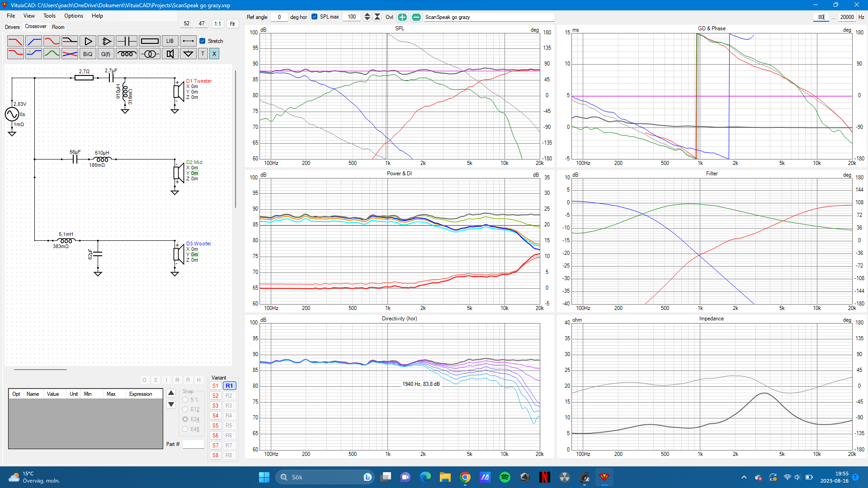Image resolution: width=868 pixels, height=488 pixels.
Task: Open the Windows Start menu
Action: pos(264,477)
